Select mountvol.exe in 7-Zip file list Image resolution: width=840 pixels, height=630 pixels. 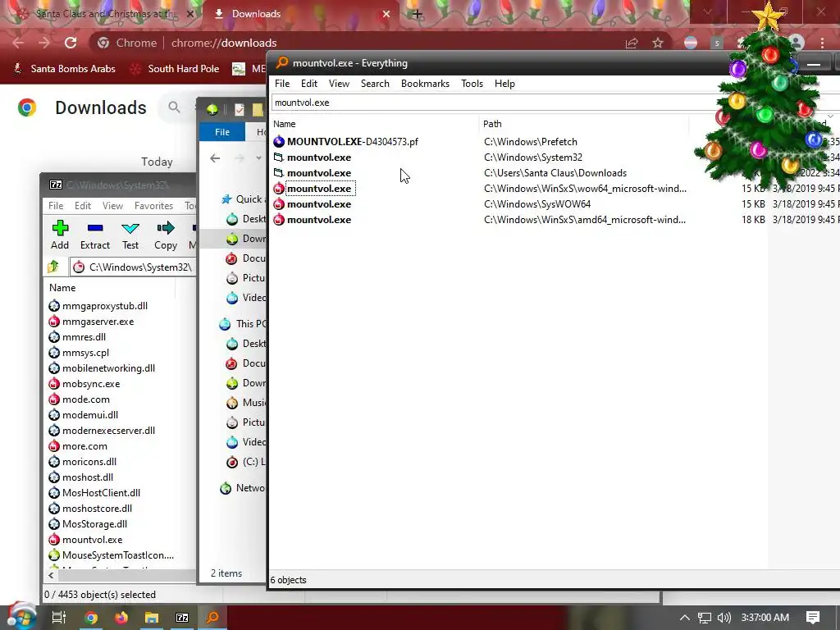[x=92, y=540]
